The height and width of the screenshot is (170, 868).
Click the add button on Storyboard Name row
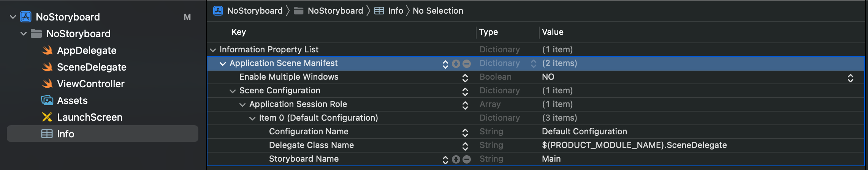click(x=456, y=159)
